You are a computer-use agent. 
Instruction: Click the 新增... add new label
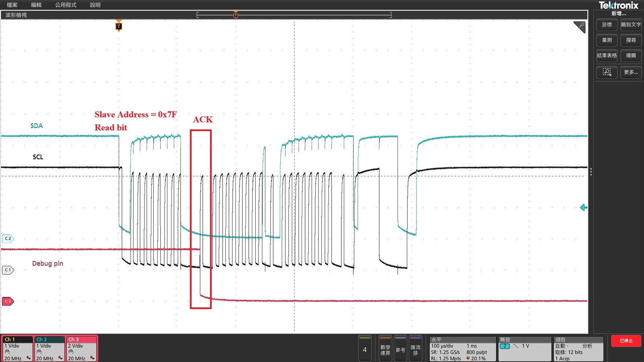click(619, 13)
